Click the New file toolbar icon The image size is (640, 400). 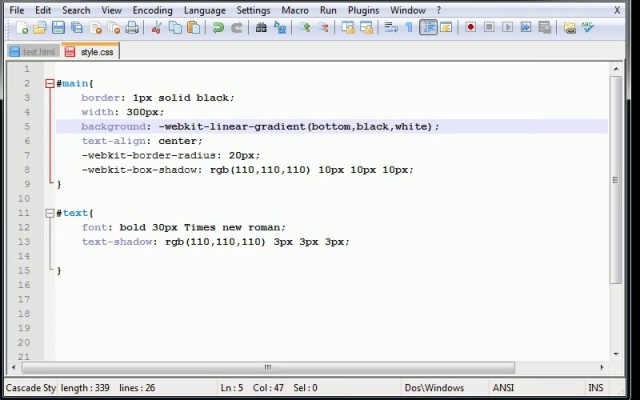(x=22, y=27)
